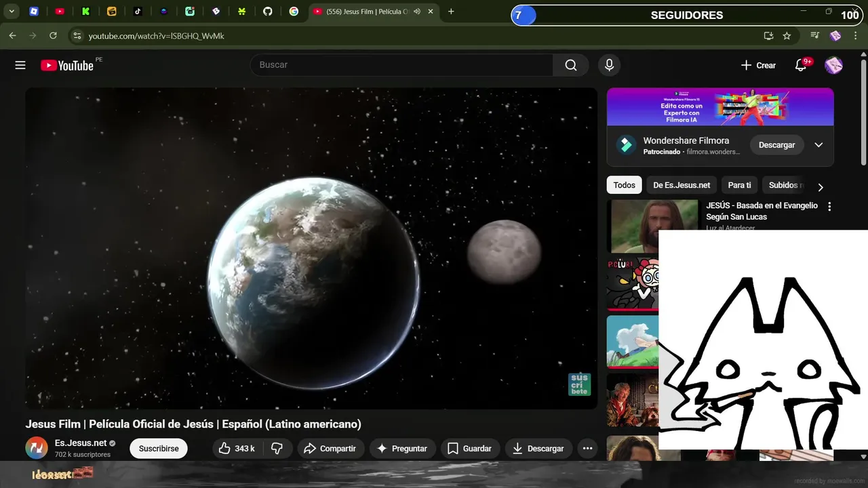Click the video player showing Earth
Screen dimensions: 868x488
(x=311, y=248)
